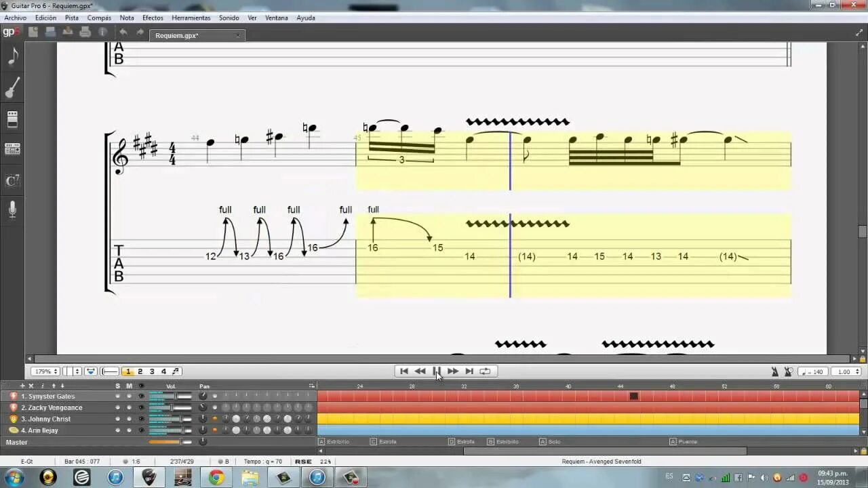Toggle loop playback button
Image resolution: width=868 pixels, height=488 pixels.
click(x=485, y=371)
